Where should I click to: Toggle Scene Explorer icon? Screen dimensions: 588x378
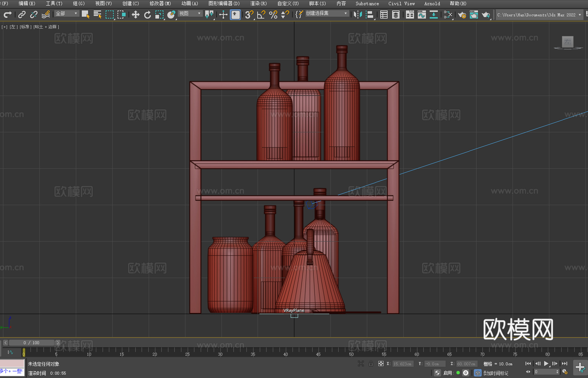coord(384,14)
